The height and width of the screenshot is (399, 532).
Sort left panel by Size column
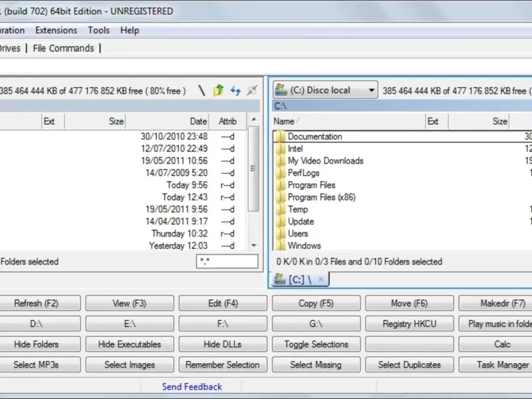[95, 122]
